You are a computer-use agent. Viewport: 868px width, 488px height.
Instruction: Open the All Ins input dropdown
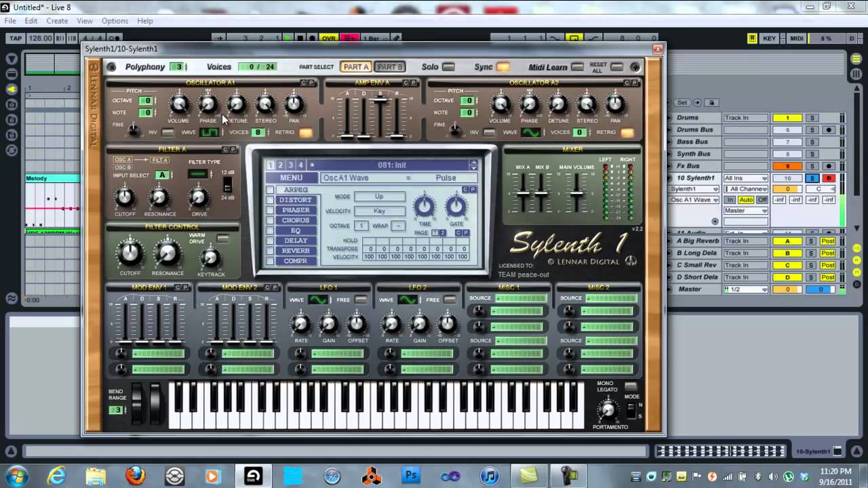pos(745,178)
